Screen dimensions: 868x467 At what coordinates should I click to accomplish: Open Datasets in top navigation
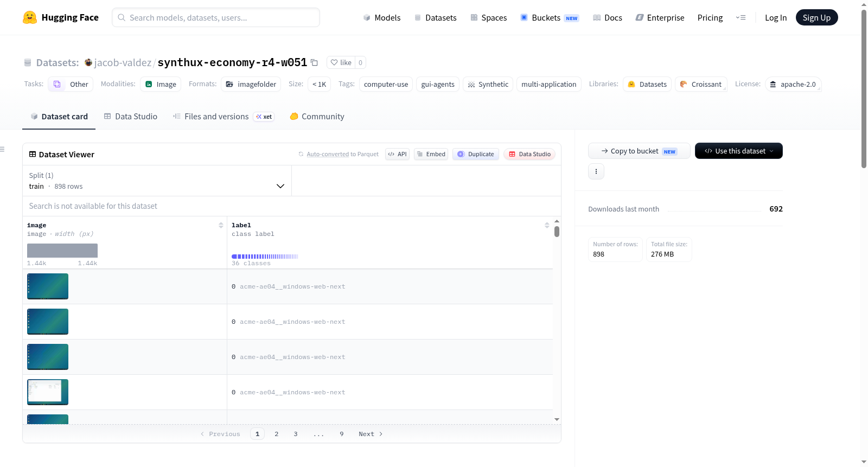click(x=436, y=17)
